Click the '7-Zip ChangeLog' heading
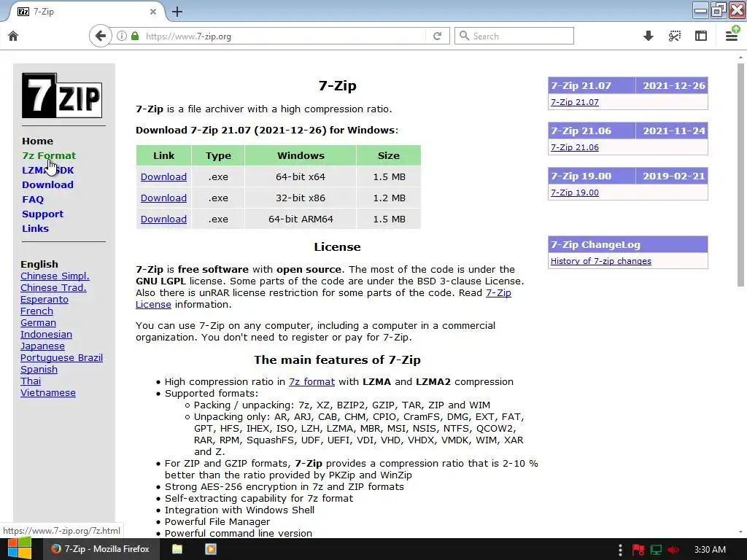The image size is (747, 560). click(595, 244)
